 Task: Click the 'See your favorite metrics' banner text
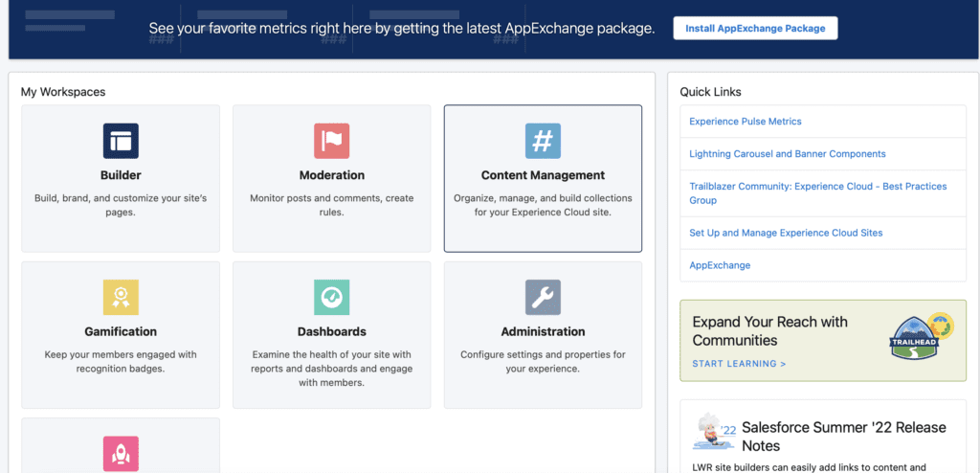[402, 28]
